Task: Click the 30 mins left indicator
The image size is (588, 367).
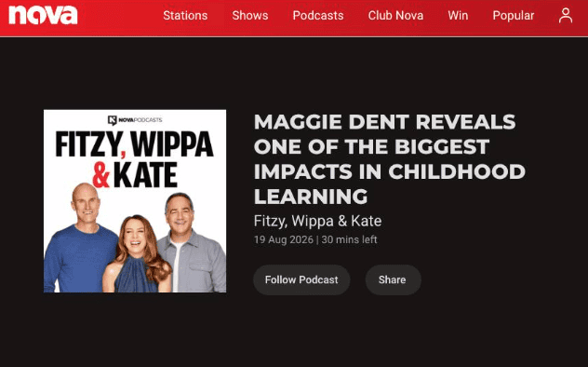Action: tap(349, 239)
